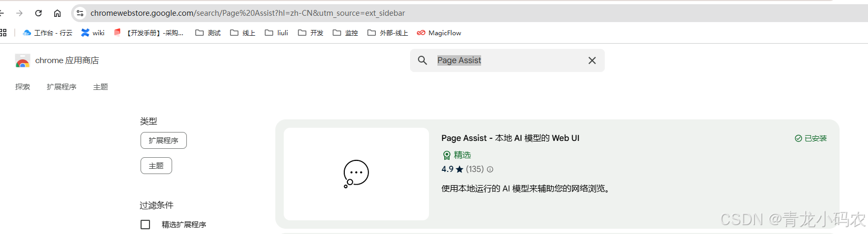This screenshot has width=868, height=234.
Task: Open the apps grid bookmark icon
Action: [x=3, y=33]
